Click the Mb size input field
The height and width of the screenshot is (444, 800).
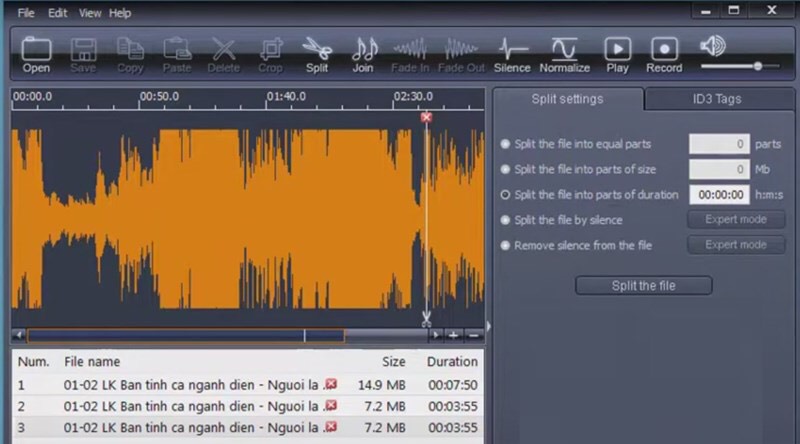[x=719, y=169]
